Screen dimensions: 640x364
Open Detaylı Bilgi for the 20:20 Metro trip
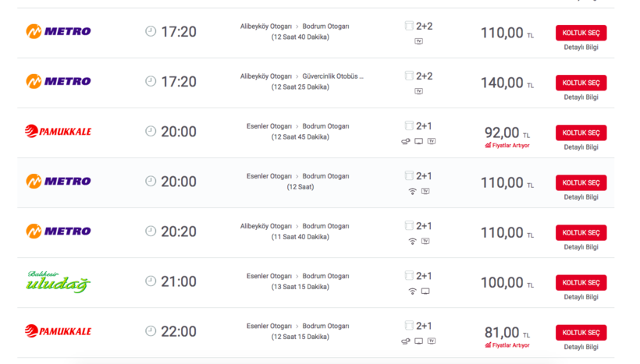(581, 247)
